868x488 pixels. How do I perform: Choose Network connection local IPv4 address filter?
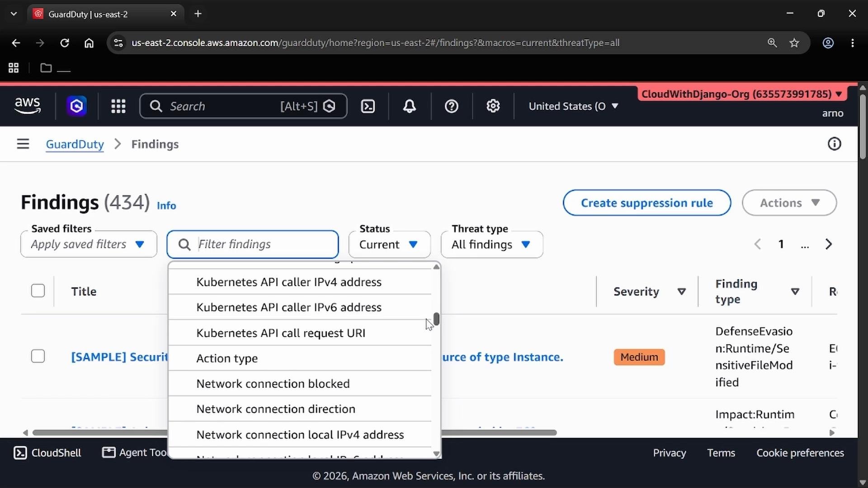click(300, 435)
